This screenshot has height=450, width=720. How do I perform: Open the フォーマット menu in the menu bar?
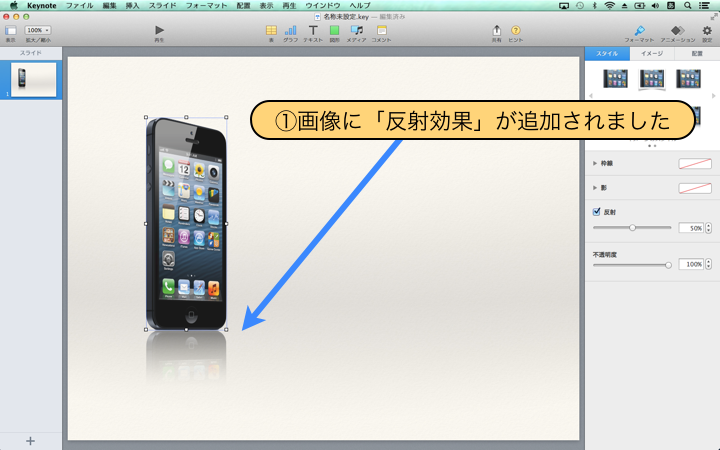pyautogui.click(x=207, y=6)
